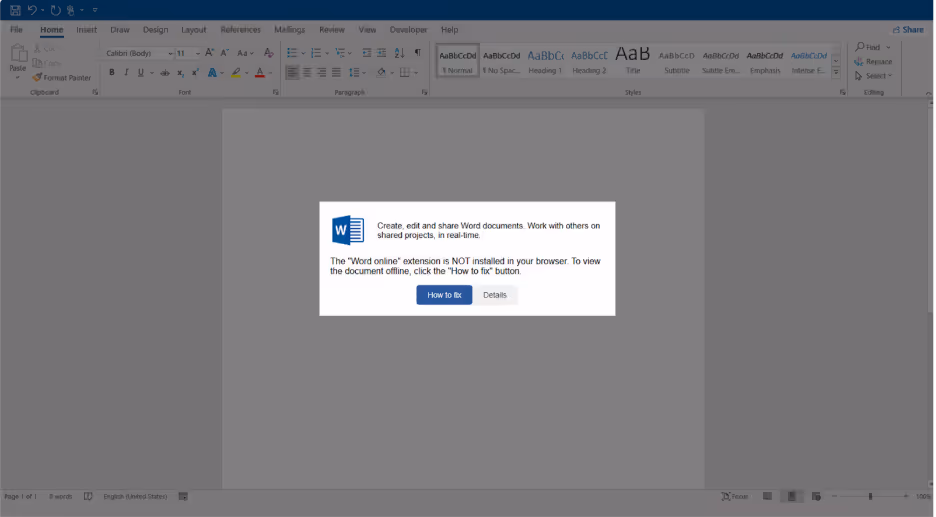This screenshot has height=517, width=936.
Task: Click the Redo icon
Action: [56, 10]
